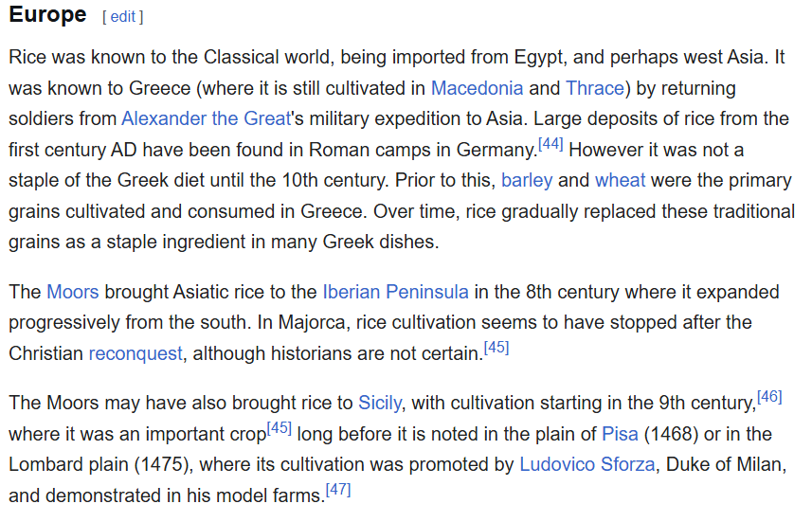Click the edit link beside Europe heading
812x522 pixels.
[123, 16]
